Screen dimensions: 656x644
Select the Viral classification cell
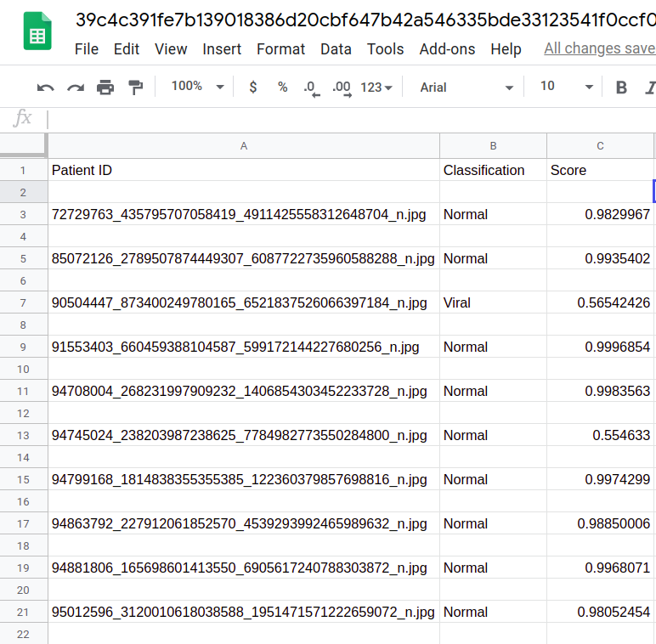(x=493, y=302)
